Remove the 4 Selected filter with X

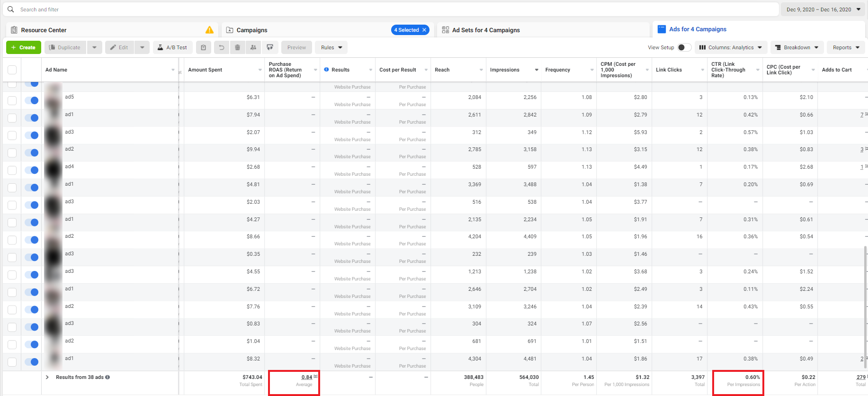click(x=424, y=30)
